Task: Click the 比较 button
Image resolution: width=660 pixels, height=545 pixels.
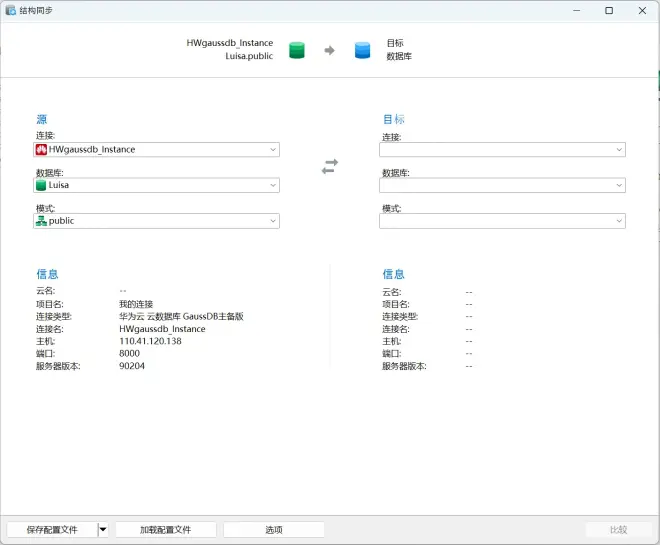Action: pyautogui.click(x=619, y=529)
